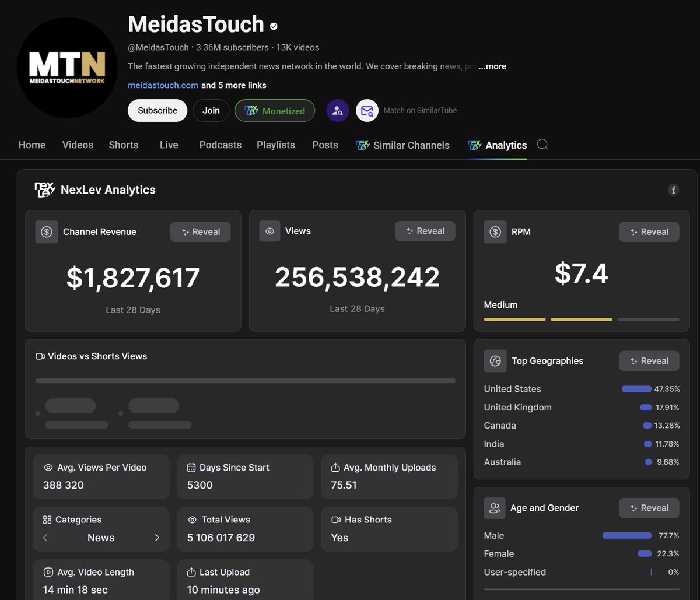
Task: Switch to the Playlists tab
Action: (x=276, y=145)
